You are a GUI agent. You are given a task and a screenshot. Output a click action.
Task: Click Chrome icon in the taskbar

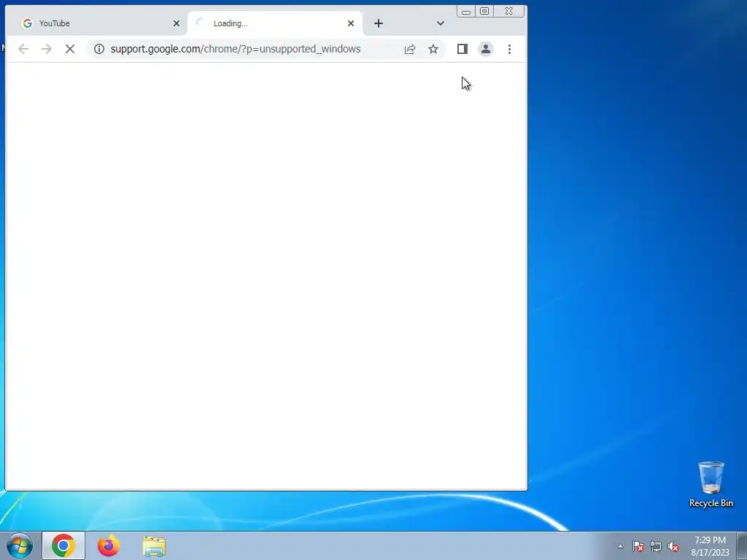pos(63,545)
